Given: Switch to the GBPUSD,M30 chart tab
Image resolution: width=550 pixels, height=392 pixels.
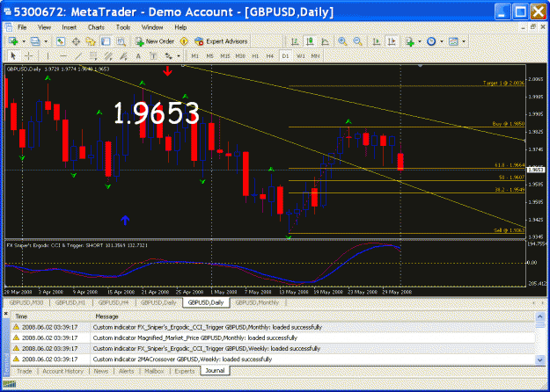Looking at the screenshot, I should (26, 302).
